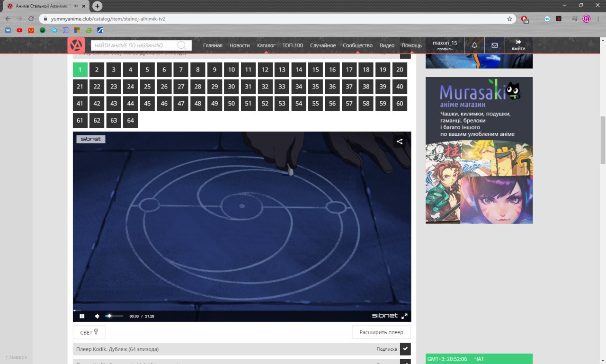The image size is (606, 364).
Task: Open the Каталог menu
Action: coord(266,45)
